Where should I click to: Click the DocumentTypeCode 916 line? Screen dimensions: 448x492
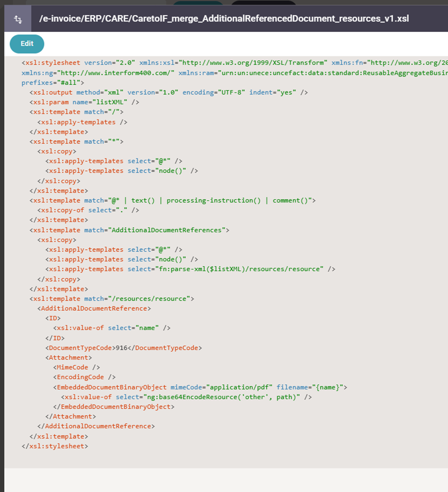click(x=123, y=348)
